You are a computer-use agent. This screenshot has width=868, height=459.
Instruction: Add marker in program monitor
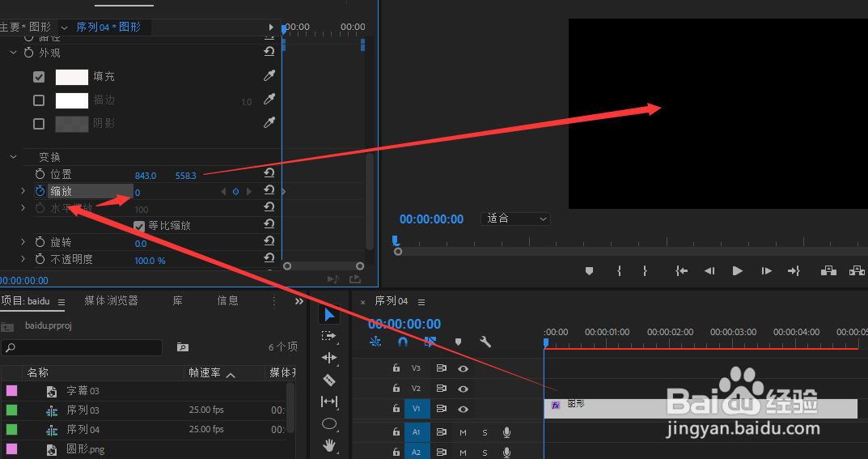point(589,270)
